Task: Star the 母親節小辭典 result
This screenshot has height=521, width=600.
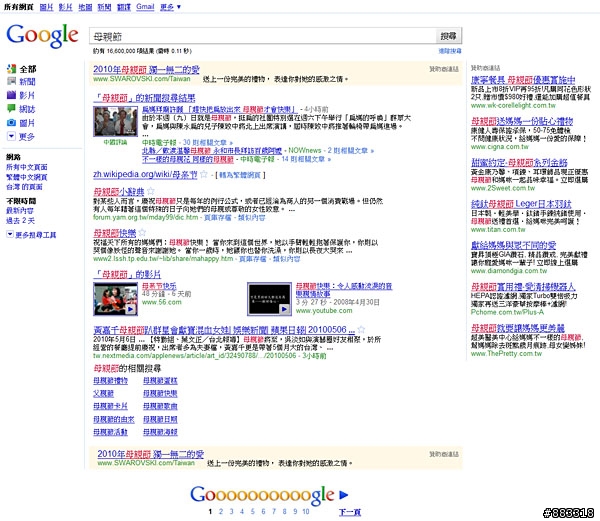Action: [151, 190]
